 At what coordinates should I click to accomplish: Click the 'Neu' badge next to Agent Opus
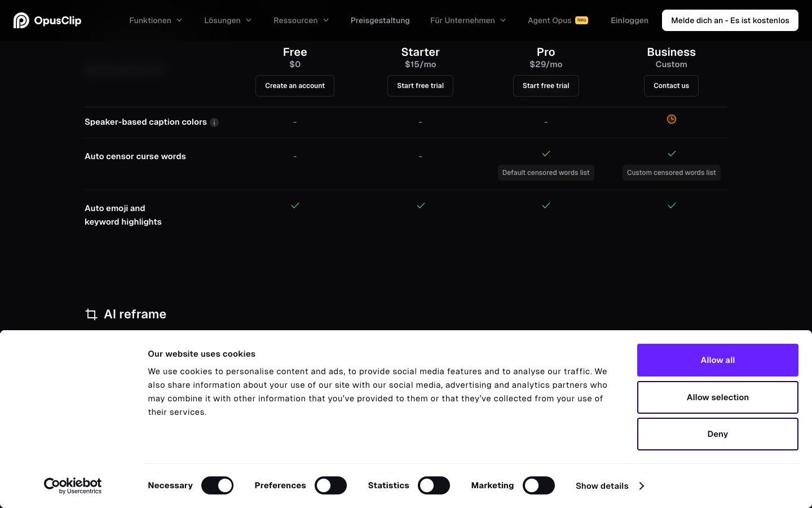581,20
